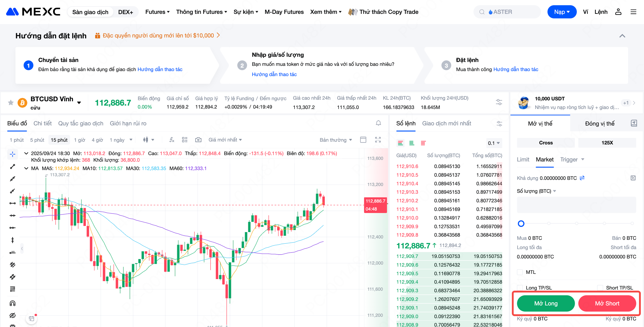
Task: Tick the Long TP/SL checkbox
Action: point(520,288)
